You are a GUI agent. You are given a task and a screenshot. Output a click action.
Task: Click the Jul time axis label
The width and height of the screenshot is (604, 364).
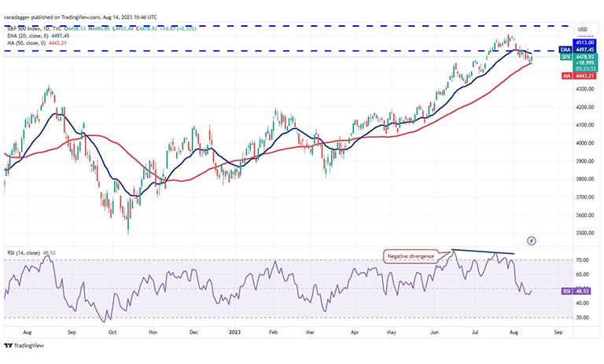(475, 332)
